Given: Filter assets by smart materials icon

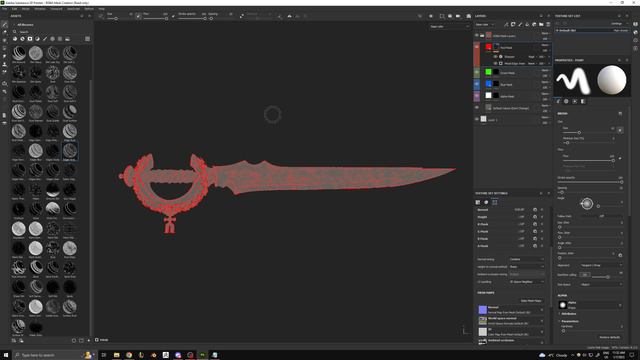Looking at the screenshot, I should point(22,39).
